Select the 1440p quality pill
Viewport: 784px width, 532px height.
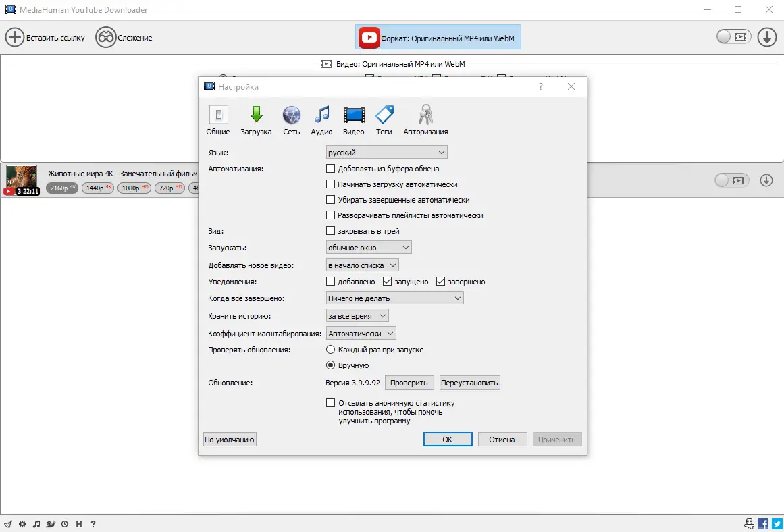(x=97, y=188)
